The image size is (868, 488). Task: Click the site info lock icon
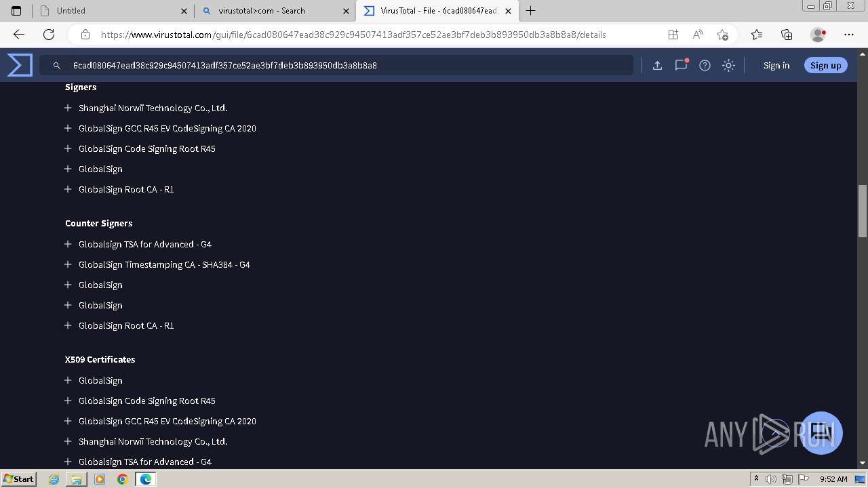(x=85, y=35)
